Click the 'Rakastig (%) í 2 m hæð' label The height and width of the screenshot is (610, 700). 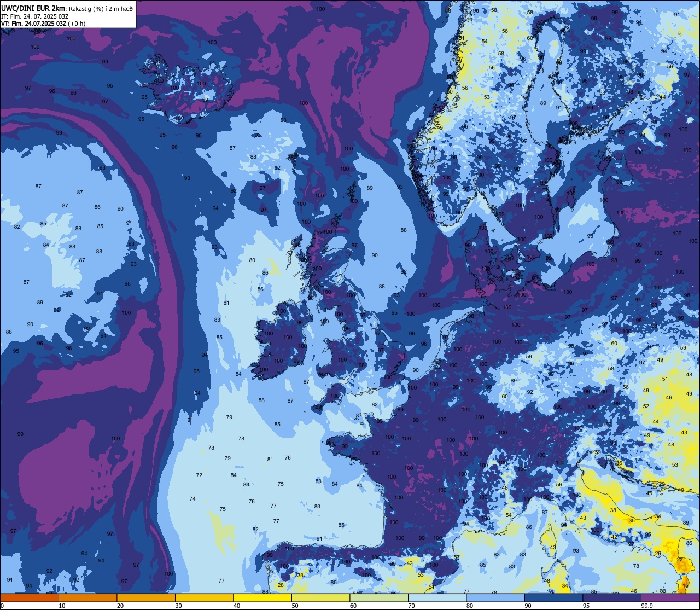click(x=101, y=9)
